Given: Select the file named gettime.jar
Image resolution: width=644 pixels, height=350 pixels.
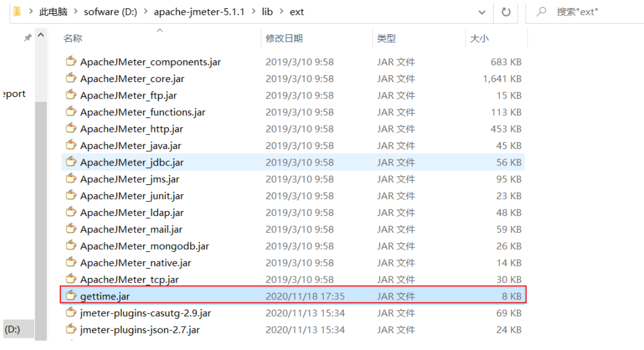Looking at the screenshot, I should pyautogui.click(x=105, y=296).
